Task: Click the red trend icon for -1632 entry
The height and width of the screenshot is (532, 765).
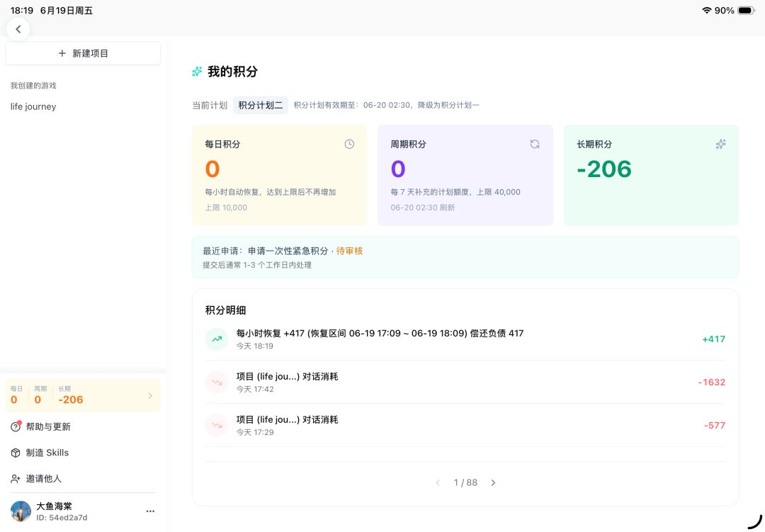Action: tap(217, 382)
